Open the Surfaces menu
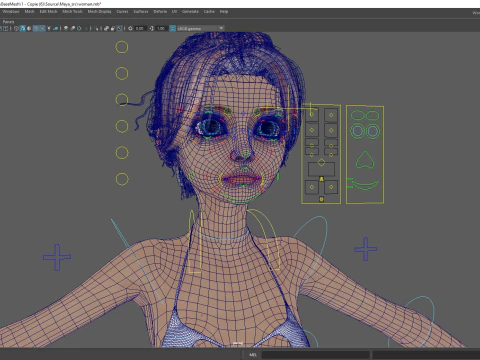The image size is (480, 360). (141, 12)
